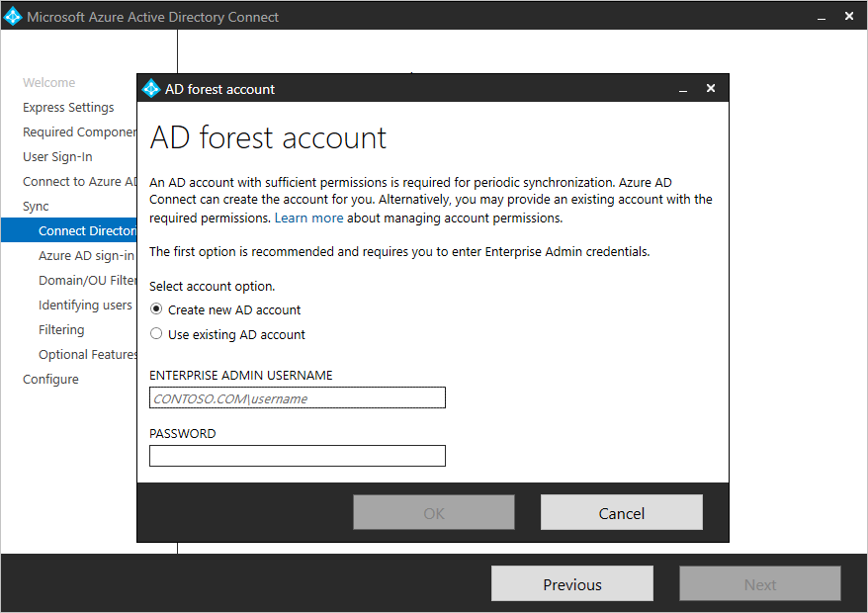The image size is (868, 613).
Task: Select Welcome in the sidebar
Action: [49, 82]
